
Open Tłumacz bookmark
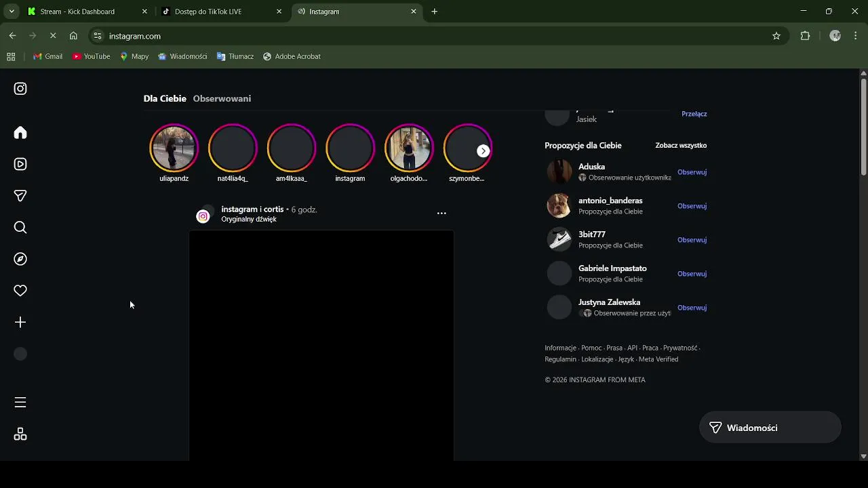(x=235, y=56)
